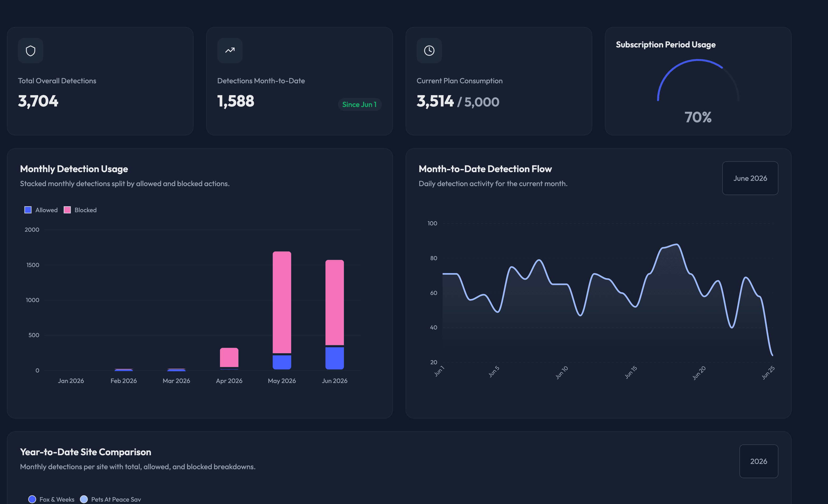Click the Year-to-Date Site Comparison heading

(86, 452)
